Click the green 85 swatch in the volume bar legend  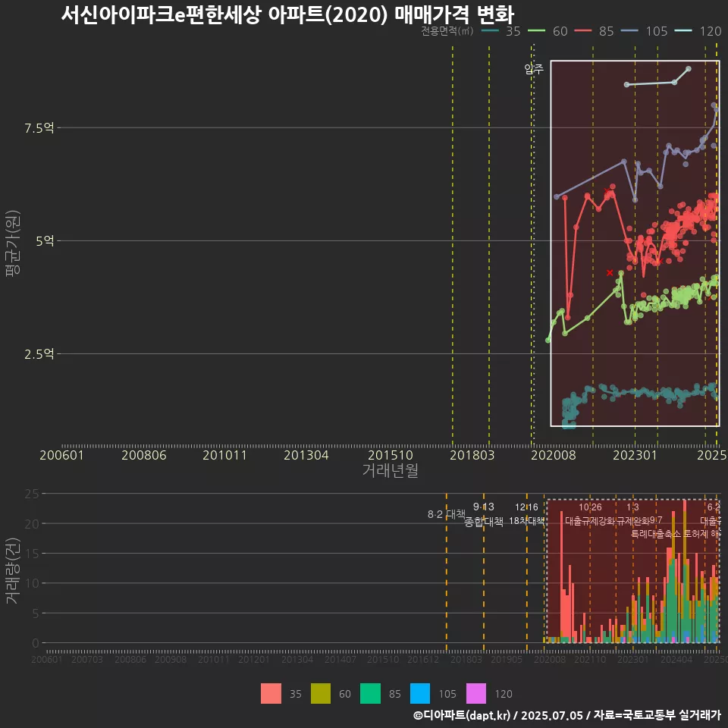pos(370,694)
